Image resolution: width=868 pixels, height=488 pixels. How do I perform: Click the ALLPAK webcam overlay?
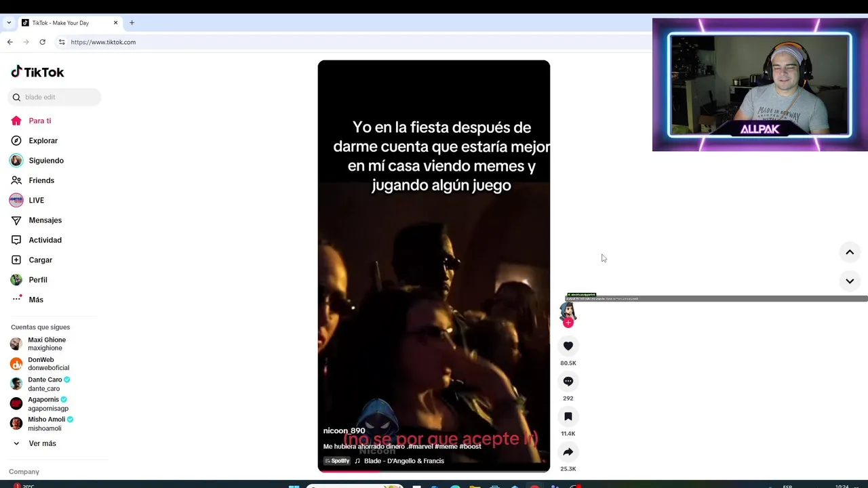[759, 85]
